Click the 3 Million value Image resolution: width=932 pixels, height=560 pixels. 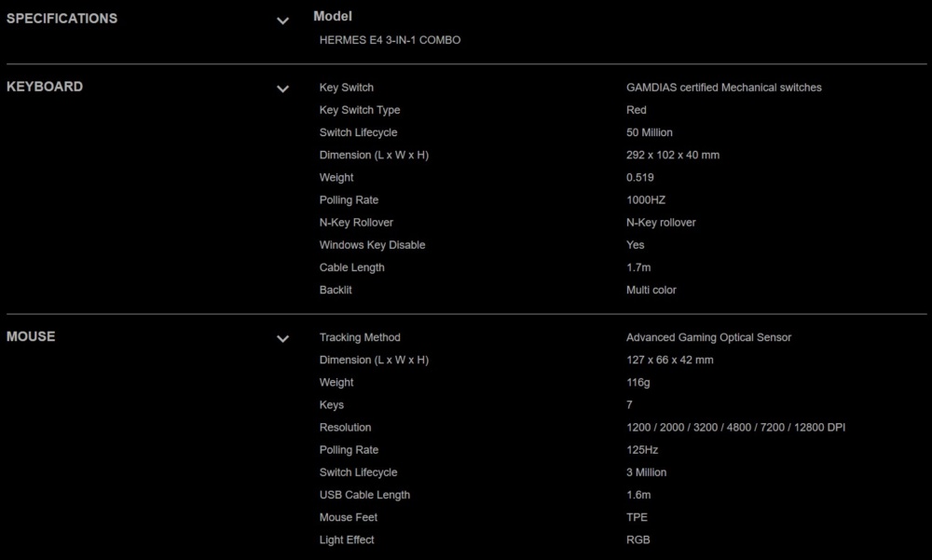646,472
